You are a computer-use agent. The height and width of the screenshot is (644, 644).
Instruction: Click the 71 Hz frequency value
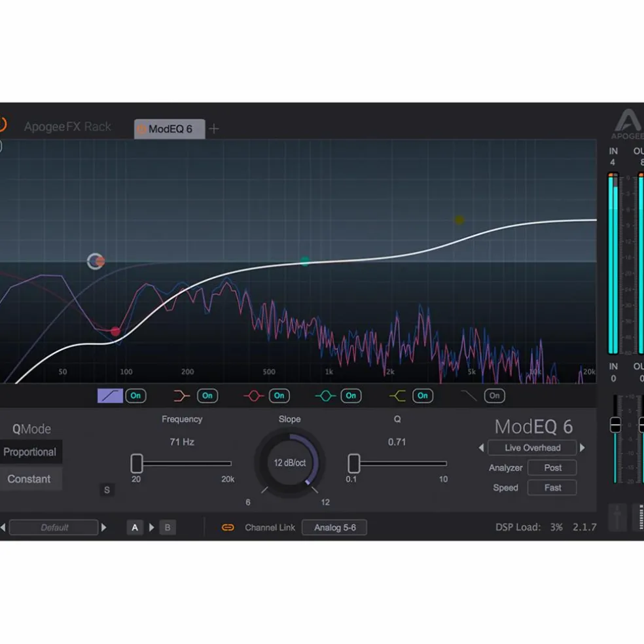click(x=182, y=442)
